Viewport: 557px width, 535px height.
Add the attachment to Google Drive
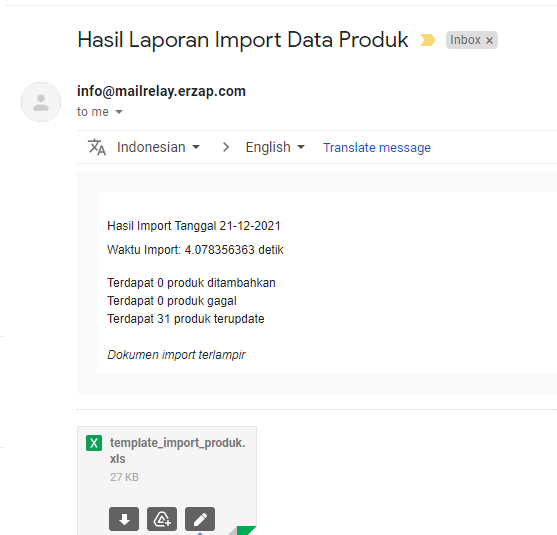click(162, 519)
